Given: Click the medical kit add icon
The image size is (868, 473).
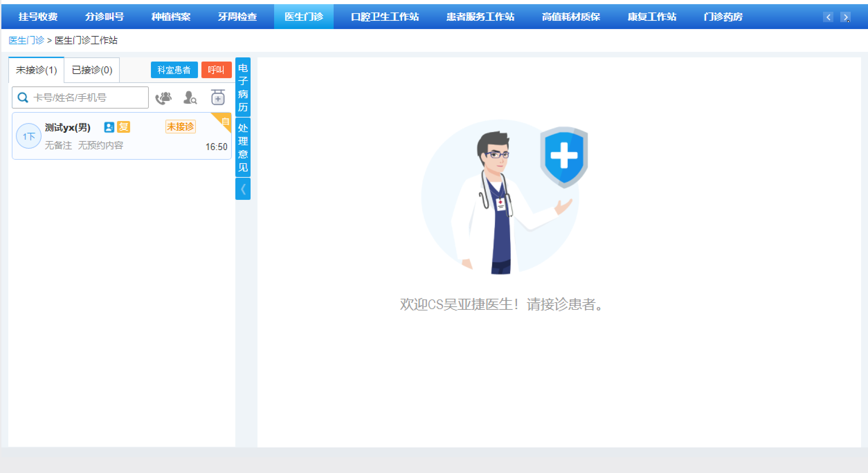Looking at the screenshot, I should click(218, 98).
